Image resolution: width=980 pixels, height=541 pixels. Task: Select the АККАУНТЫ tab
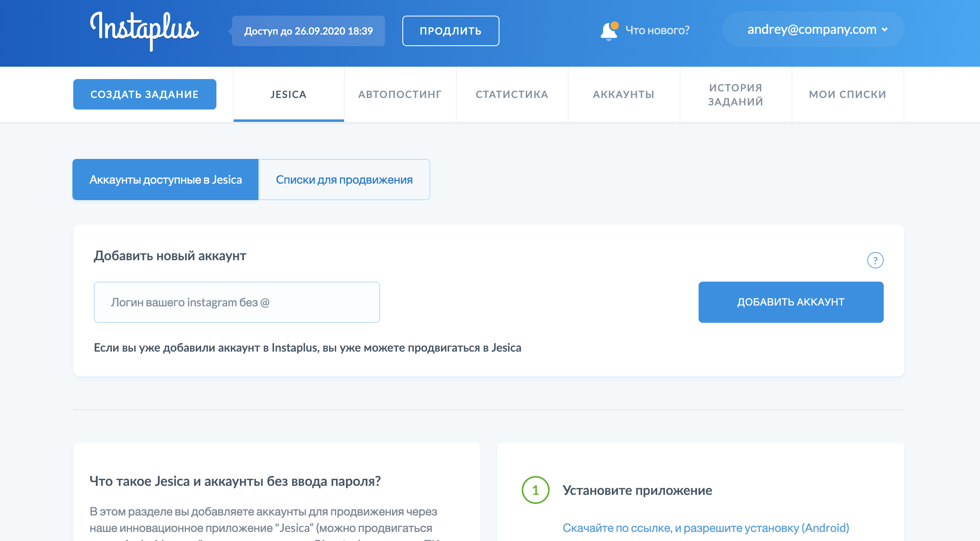(624, 94)
